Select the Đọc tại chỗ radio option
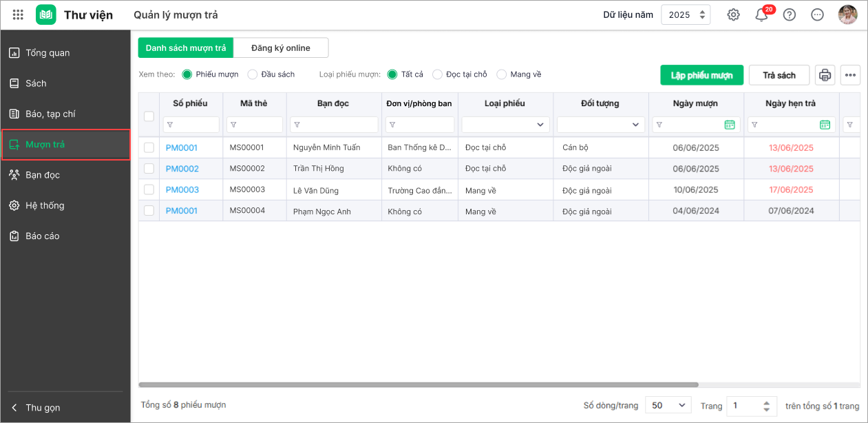Screen dimensions: 868x423 tap(437, 74)
